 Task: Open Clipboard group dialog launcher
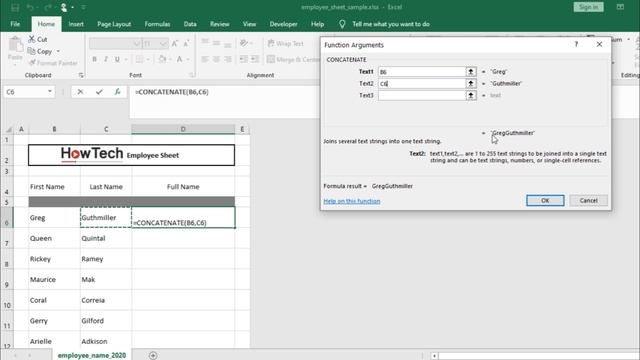(81, 75)
